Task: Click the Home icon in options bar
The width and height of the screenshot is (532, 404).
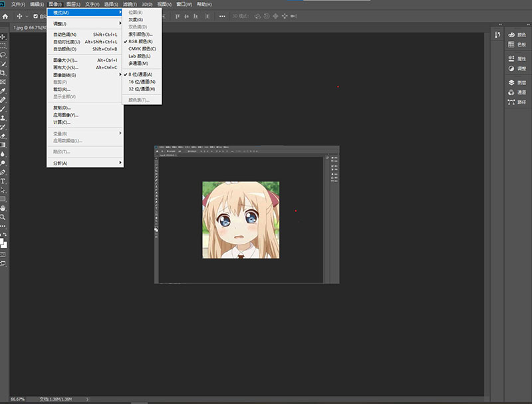Action: click(x=5, y=16)
